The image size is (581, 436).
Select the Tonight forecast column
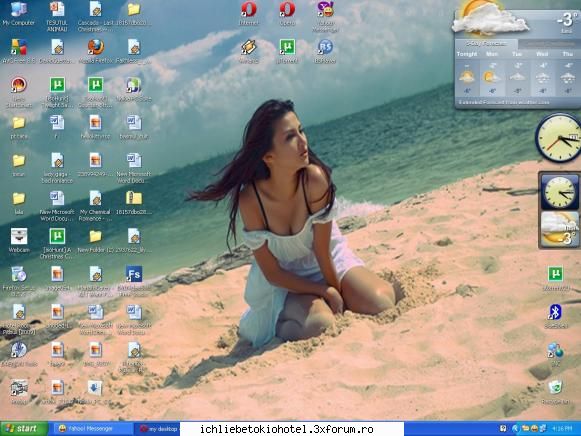coord(467,73)
